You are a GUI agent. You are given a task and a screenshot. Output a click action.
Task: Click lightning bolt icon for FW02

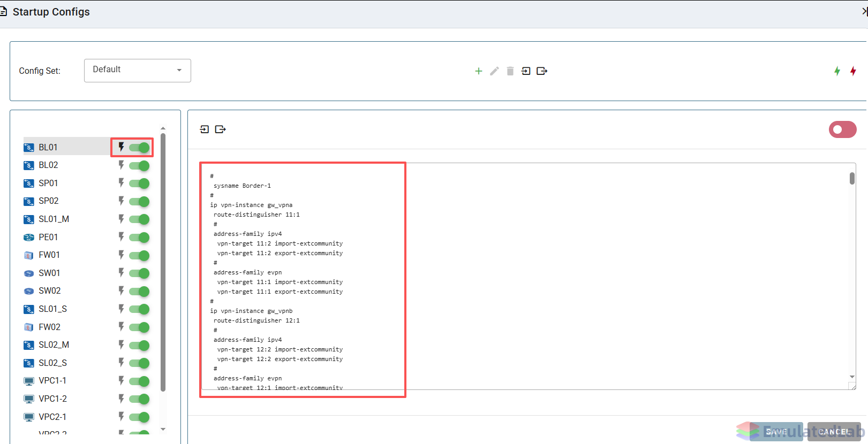(x=122, y=327)
